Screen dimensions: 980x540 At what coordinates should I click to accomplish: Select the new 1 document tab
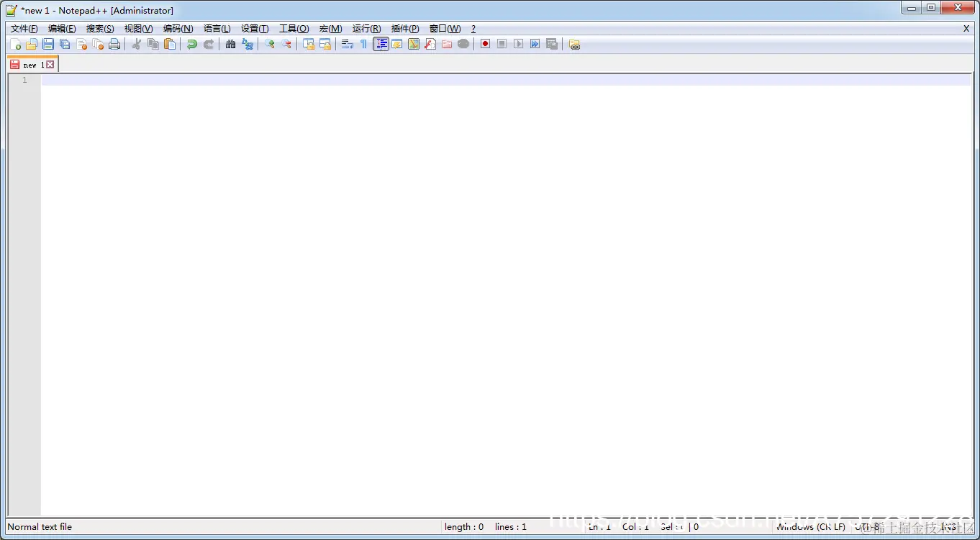click(32, 64)
